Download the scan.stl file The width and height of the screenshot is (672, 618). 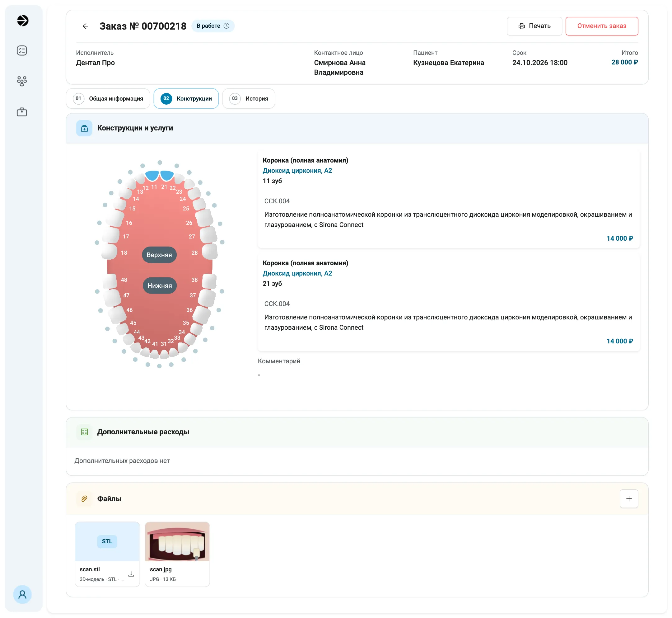[131, 574]
